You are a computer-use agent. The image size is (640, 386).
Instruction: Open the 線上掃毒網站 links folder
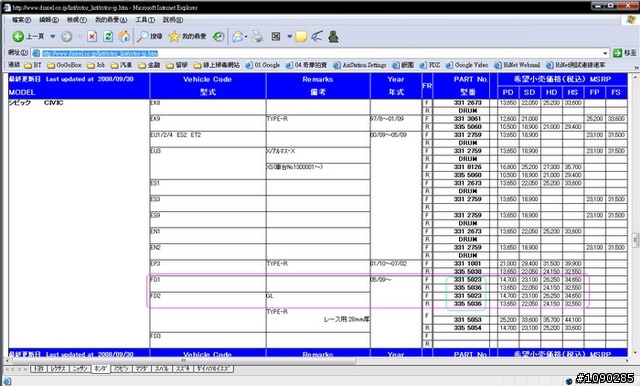pos(217,65)
